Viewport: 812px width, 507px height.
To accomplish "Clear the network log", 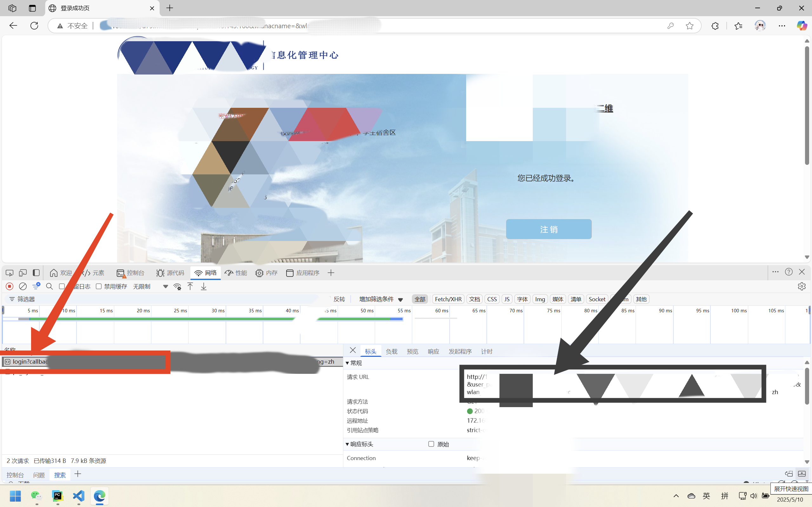I will [23, 286].
